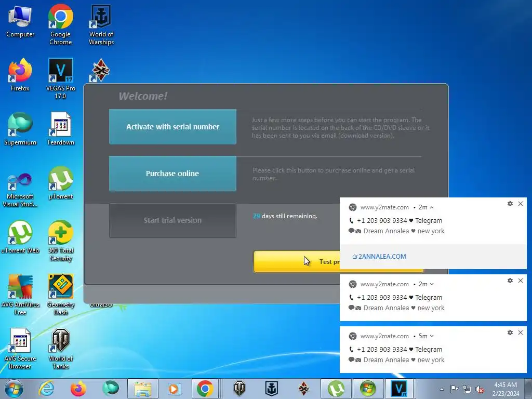Select AVG Secure Browser desktop shortcut
This screenshot has height=399, width=532.
[x=20, y=349]
